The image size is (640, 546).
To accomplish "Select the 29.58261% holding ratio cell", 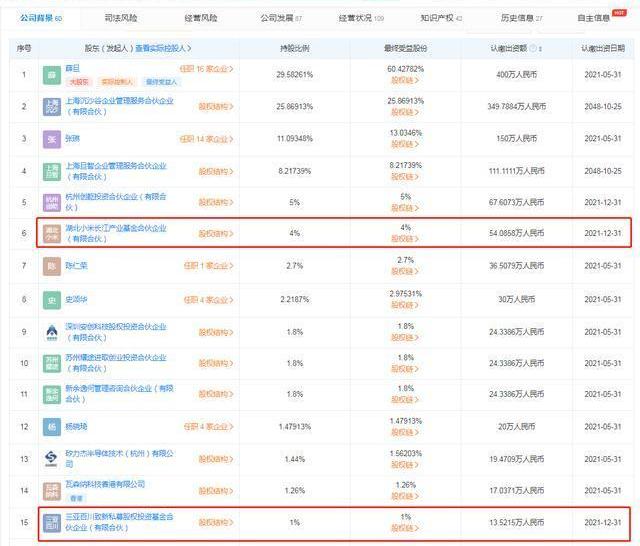I will 295,75.
